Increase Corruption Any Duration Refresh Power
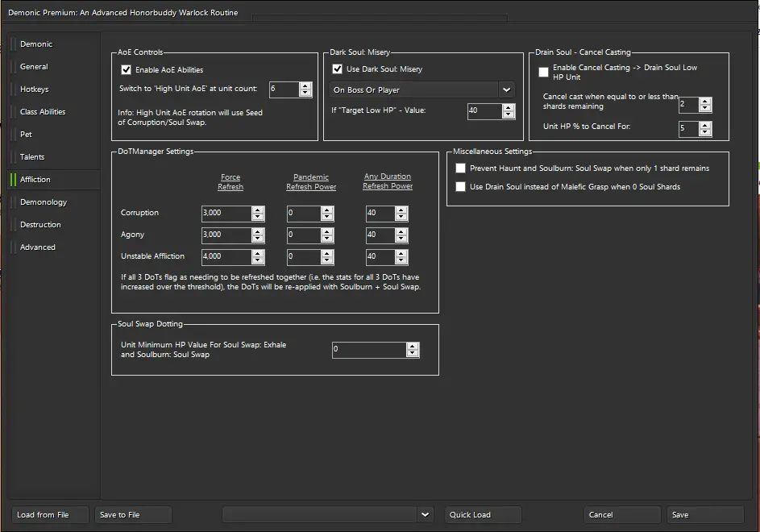The height and width of the screenshot is (532, 760). (401, 210)
